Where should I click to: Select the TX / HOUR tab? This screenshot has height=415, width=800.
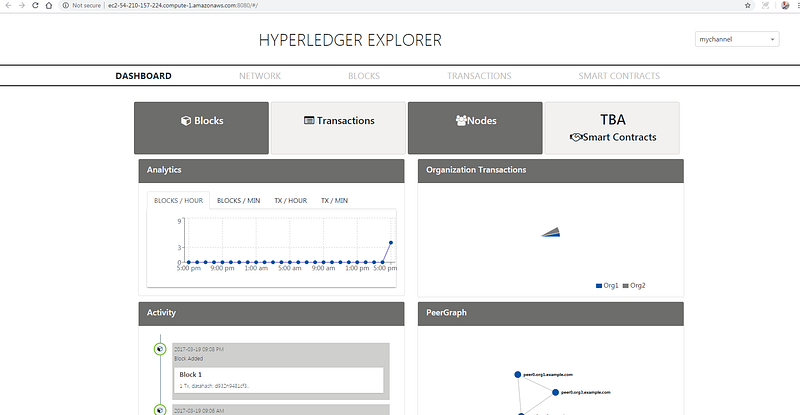tap(291, 201)
